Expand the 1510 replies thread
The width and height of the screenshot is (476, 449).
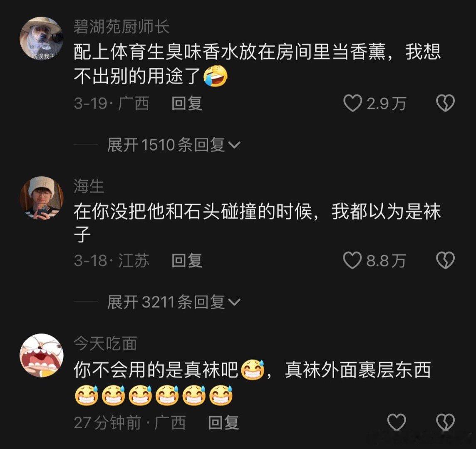click(174, 145)
